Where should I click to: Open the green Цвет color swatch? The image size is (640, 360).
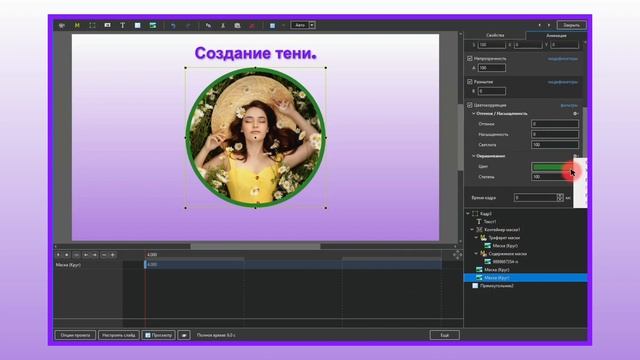[551, 167]
